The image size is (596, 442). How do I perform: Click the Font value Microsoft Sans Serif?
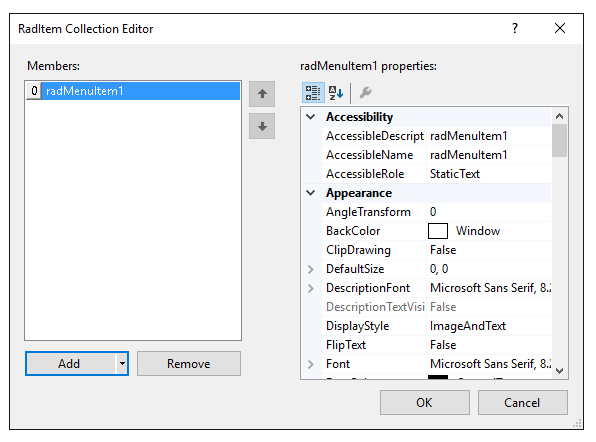(490, 364)
